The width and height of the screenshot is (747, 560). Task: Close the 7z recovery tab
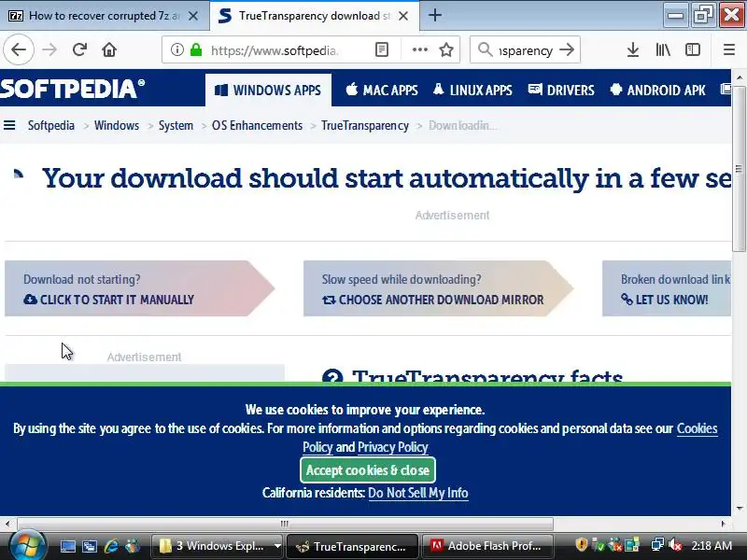pos(193,16)
